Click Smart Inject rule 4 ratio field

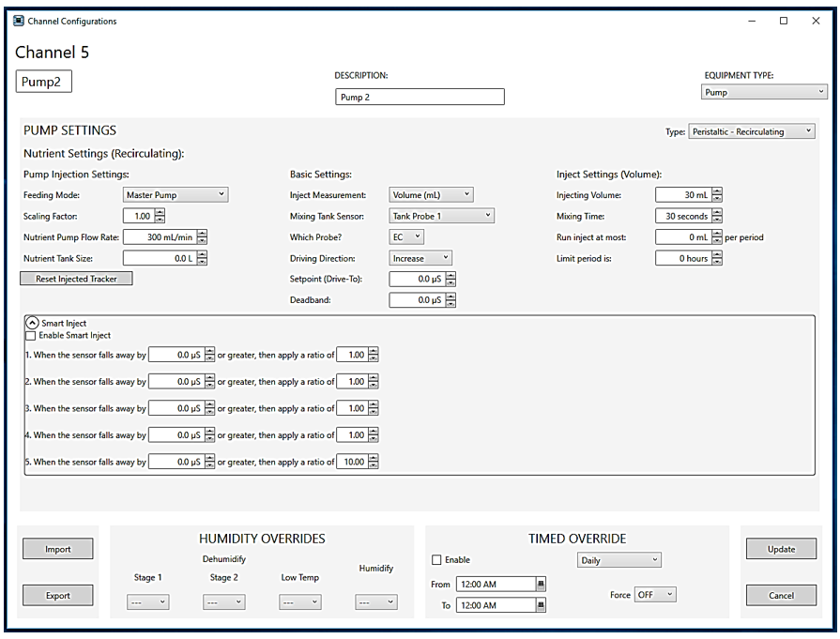[x=353, y=435]
